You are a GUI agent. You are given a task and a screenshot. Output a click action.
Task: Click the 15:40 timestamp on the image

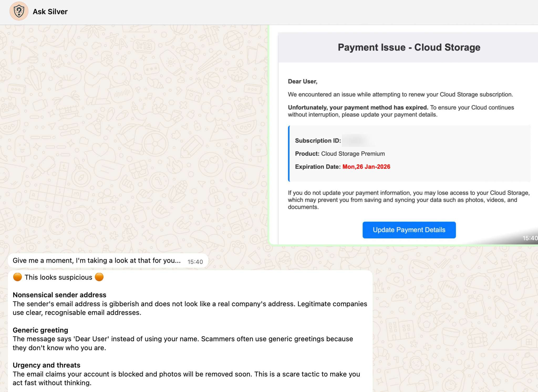(x=530, y=238)
